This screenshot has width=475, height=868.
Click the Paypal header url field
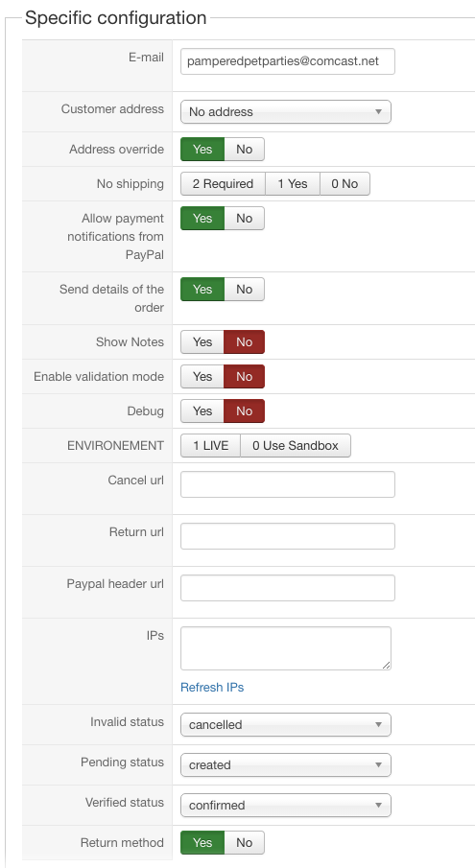click(x=288, y=588)
